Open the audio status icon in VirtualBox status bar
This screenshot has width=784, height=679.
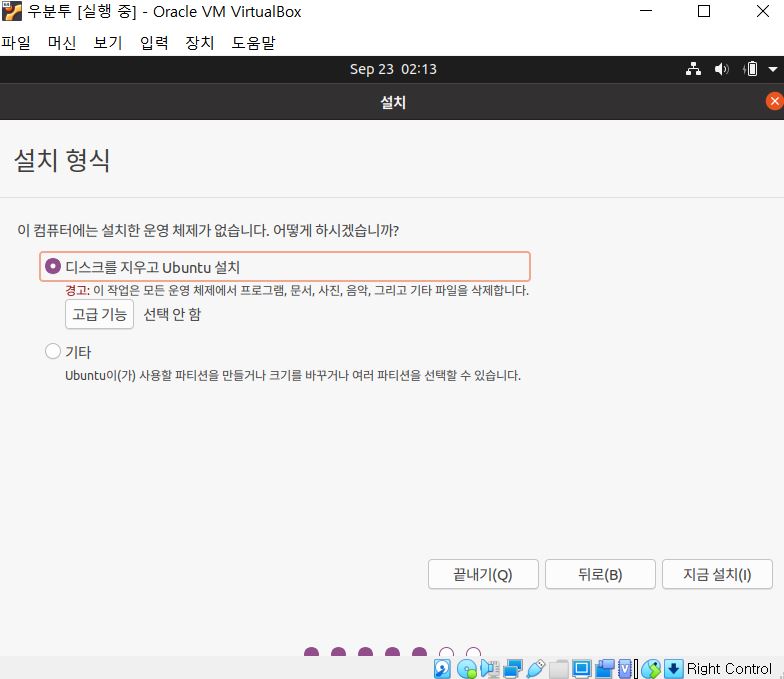click(x=490, y=668)
